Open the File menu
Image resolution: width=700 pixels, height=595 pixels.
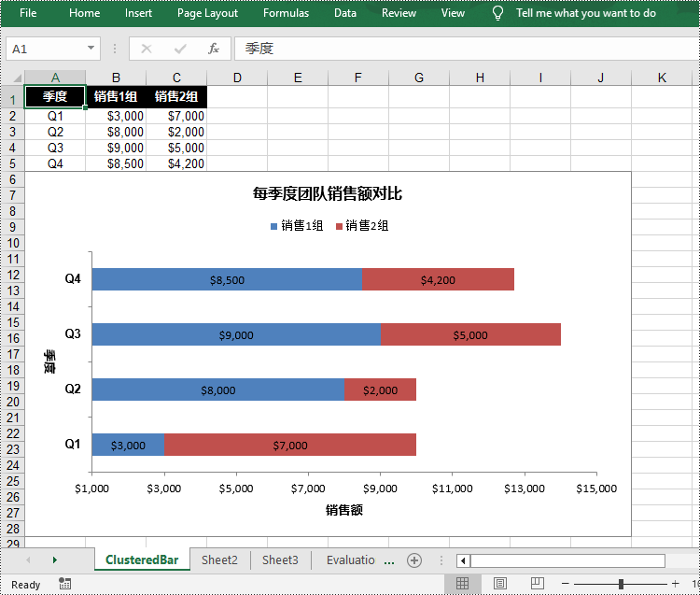coord(28,13)
